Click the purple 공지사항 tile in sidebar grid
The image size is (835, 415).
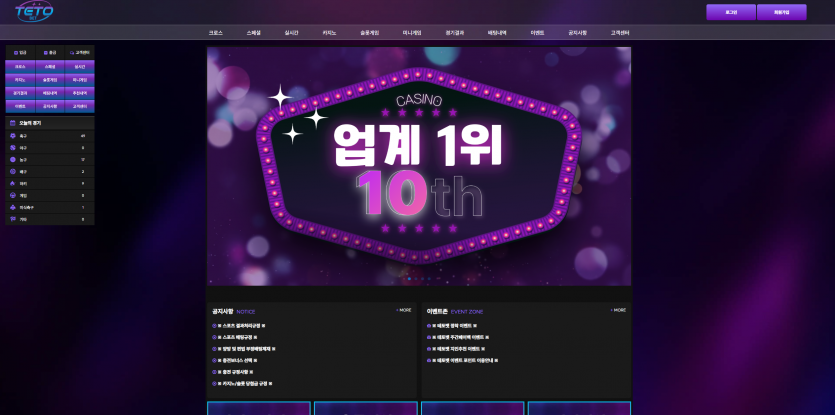[x=50, y=107]
